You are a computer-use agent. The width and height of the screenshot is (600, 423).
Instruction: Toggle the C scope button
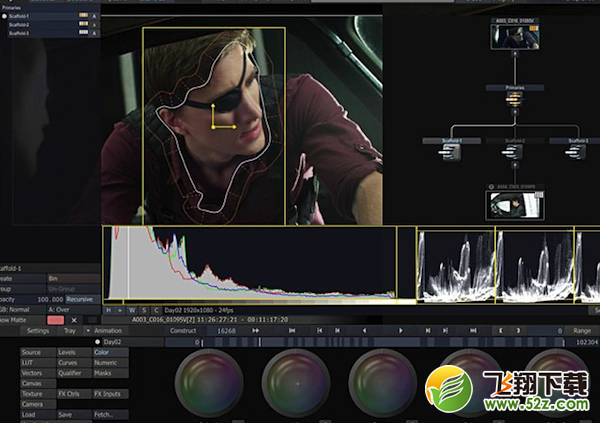coord(156,310)
